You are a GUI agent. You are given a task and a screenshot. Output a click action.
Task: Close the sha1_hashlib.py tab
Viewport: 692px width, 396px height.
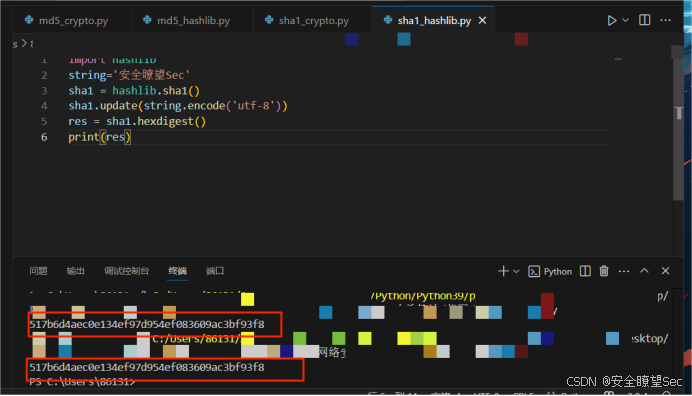click(482, 20)
